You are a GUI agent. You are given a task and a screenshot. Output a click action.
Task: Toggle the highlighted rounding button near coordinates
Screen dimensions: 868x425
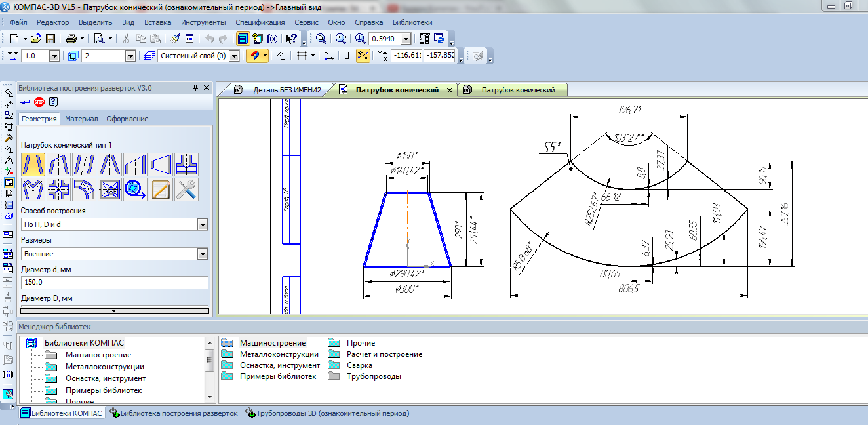[x=363, y=56]
